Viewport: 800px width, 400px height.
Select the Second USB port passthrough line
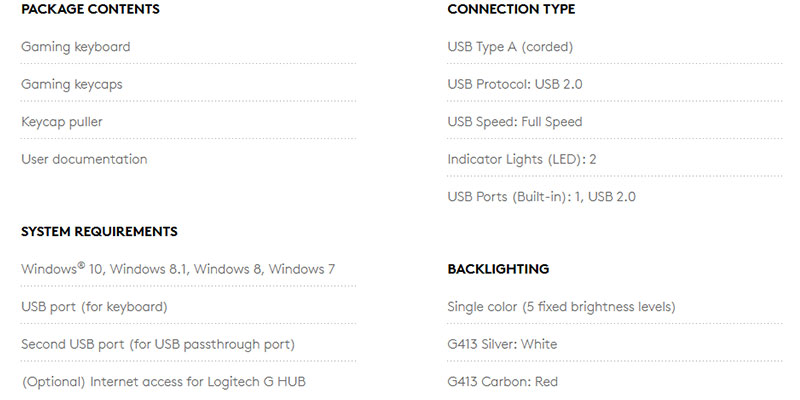[158, 344]
